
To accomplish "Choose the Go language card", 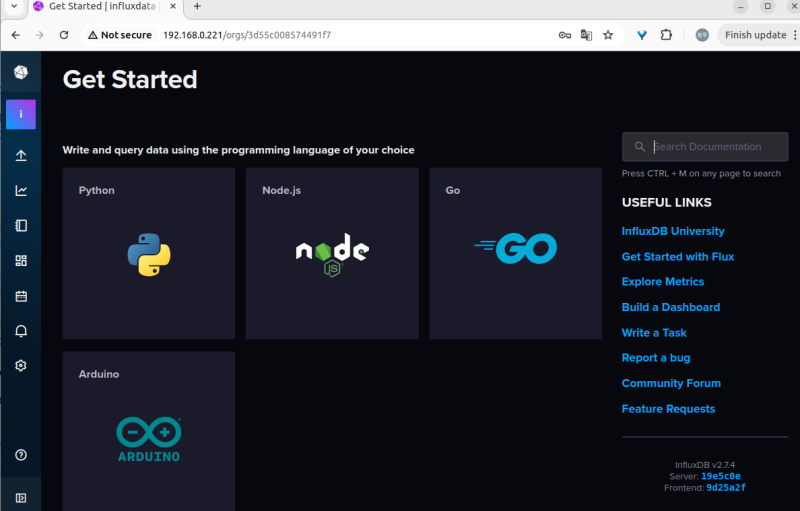I will pos(515,253).
